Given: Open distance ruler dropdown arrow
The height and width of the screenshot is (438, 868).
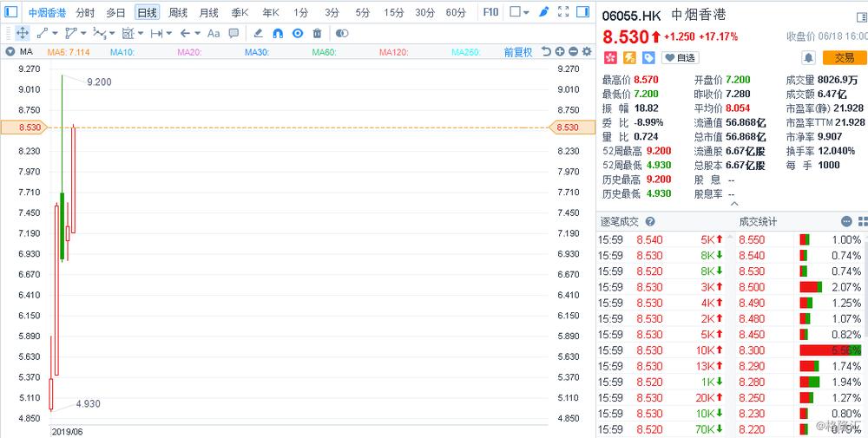Looking at the screenshot, I should coord(169,34).
